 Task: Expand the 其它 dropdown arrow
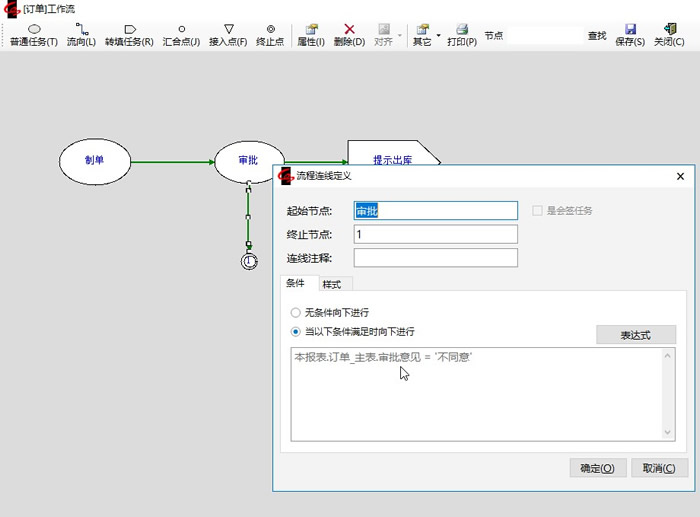click(438, 36)
